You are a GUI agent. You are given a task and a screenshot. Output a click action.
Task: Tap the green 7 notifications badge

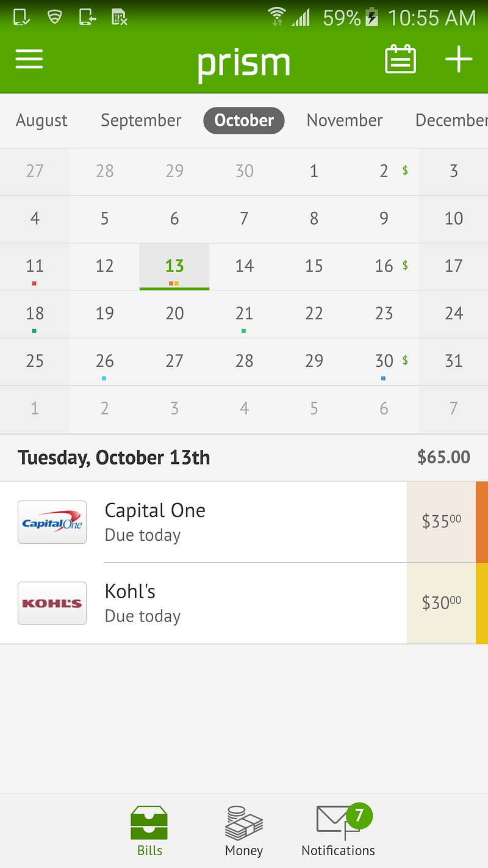pyautogui.click(x=359, y=815)
